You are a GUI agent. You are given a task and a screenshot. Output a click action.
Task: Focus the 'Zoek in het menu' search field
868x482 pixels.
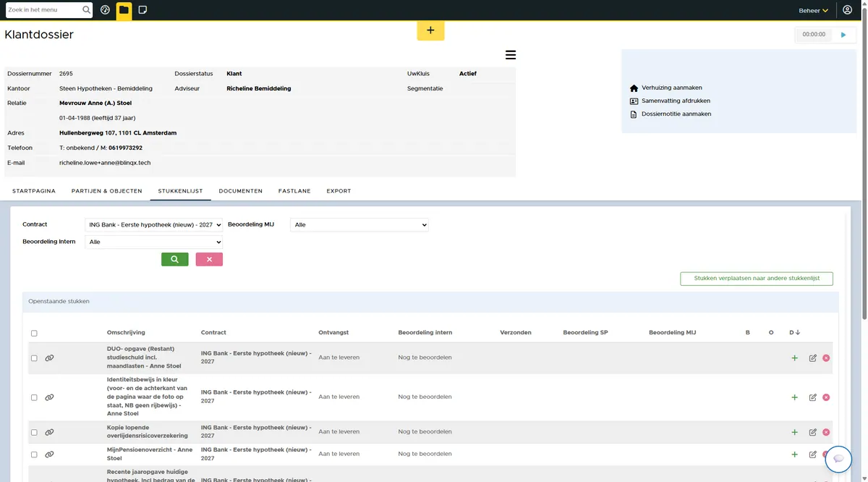pyautogui.click(x=43, y=10)
